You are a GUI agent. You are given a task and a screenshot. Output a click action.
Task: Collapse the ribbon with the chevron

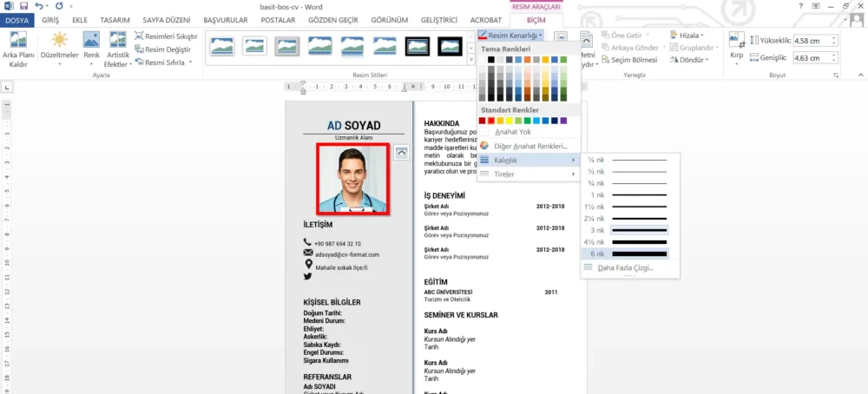[861, 75]
